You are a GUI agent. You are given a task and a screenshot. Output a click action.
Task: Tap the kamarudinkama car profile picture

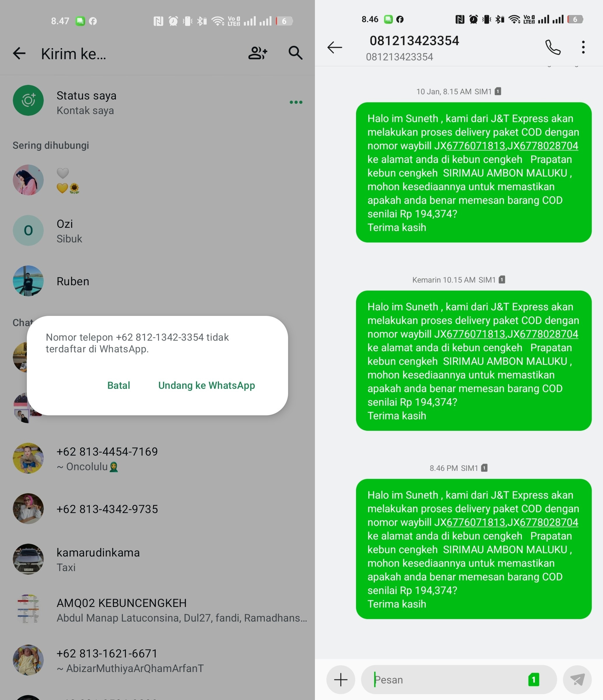[28, 559]
